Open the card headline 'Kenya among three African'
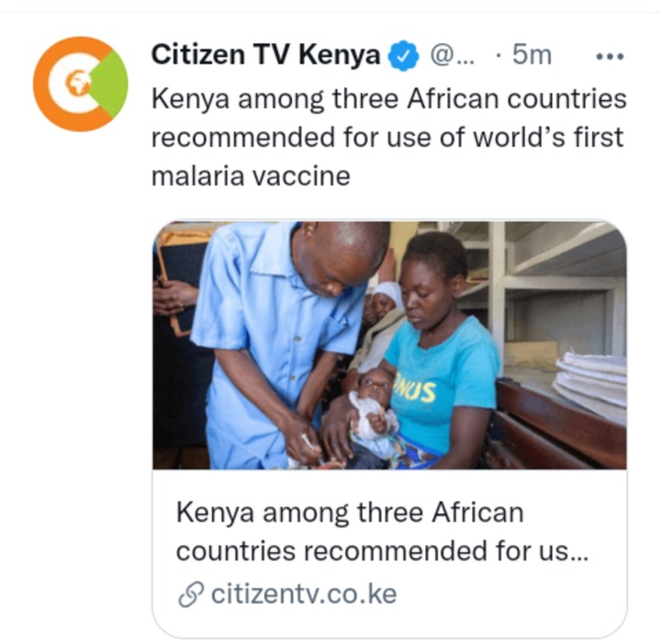The width and height of the screenshot is (661, 644). pyautogui.click(x=350, y=514)
